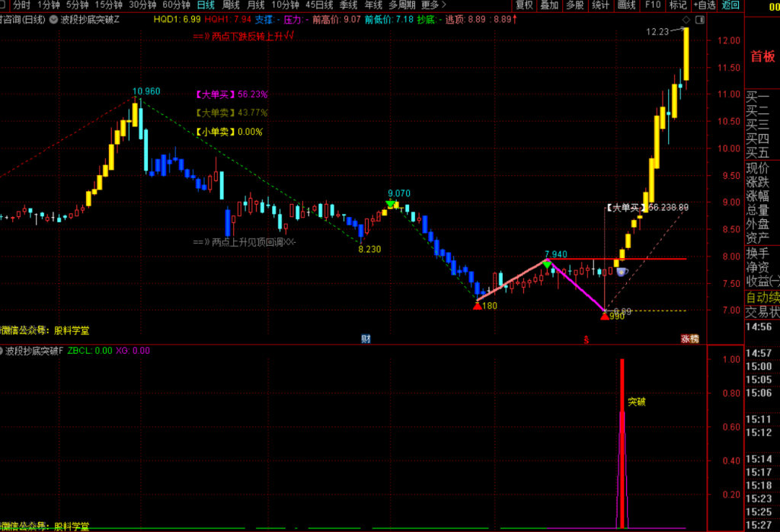Click 买一 row in order book
780x532 pixels.
pyautogui.click(x=758, y=97)
